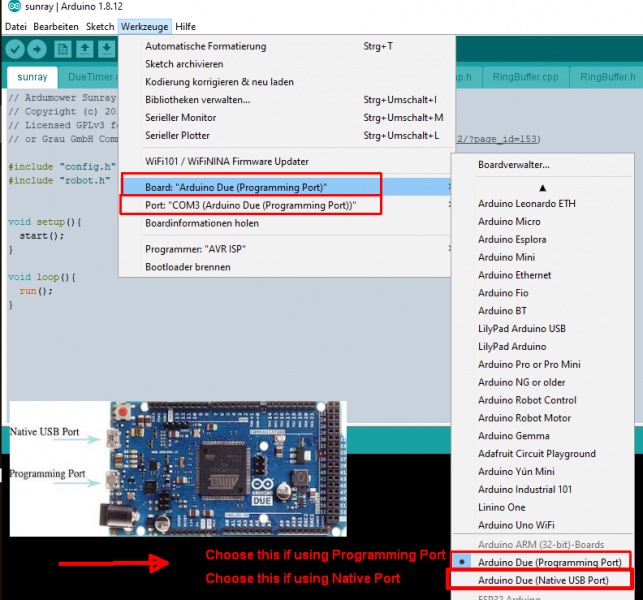Click the Arduino logo in title bar
The height and width of the screenshot is (600, 643).
pos(15,6)
